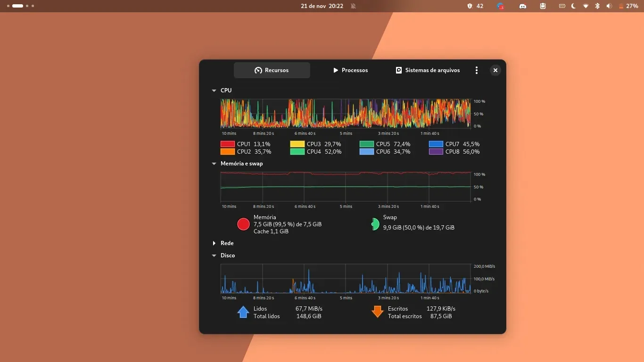Screen dimensions: 644x362
Task: Open the clipboard indicator in top bar
Action: click(543, 6)
